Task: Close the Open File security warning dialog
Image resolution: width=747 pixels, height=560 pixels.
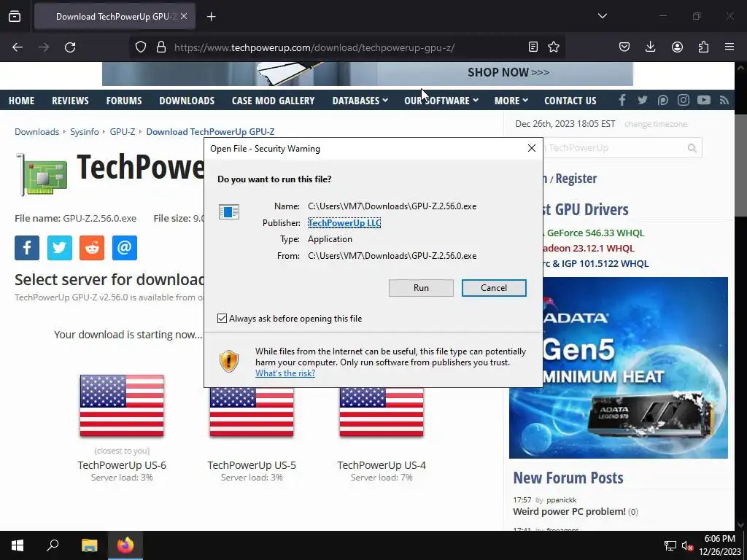Action: [x=532, y=148]
